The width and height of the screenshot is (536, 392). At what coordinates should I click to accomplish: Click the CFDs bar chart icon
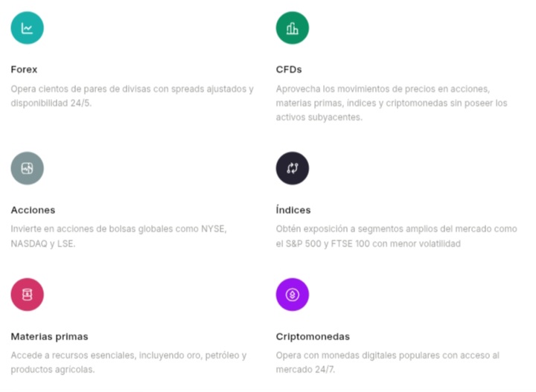(292, 28)
